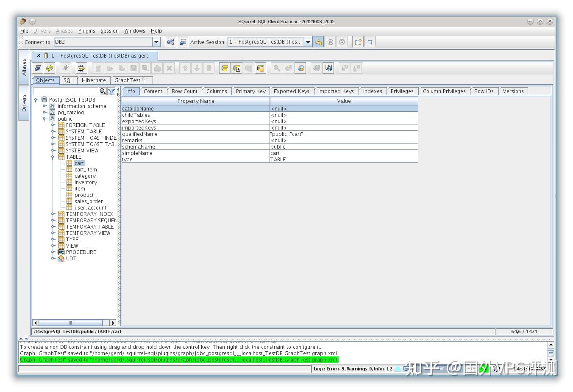
Task: Click the highlighted pencil edit toolbar icon
Action: tap(328, 68)
